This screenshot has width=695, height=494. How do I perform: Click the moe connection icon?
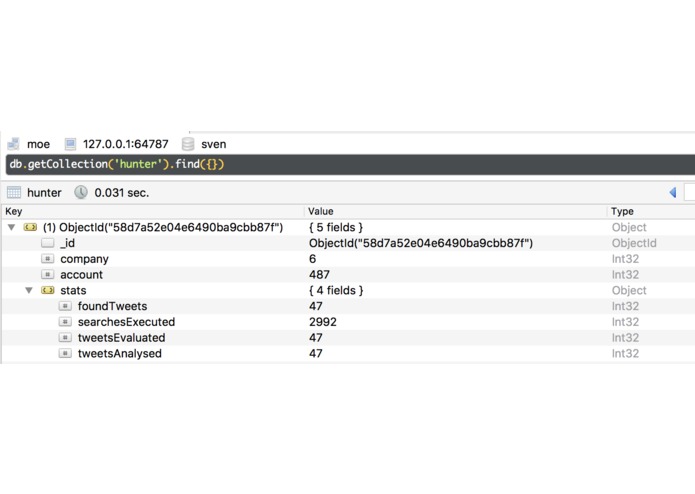click(x=14, y=144)
